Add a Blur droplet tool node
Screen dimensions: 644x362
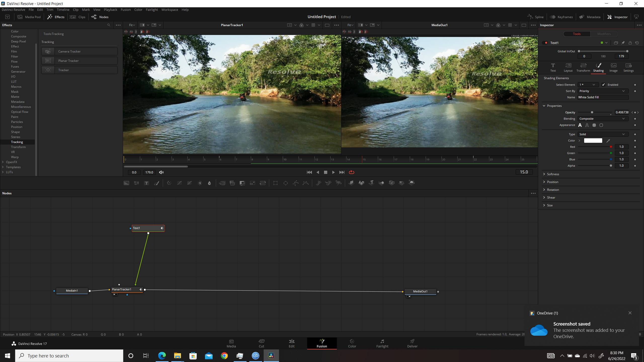click(x=209, y=183)
